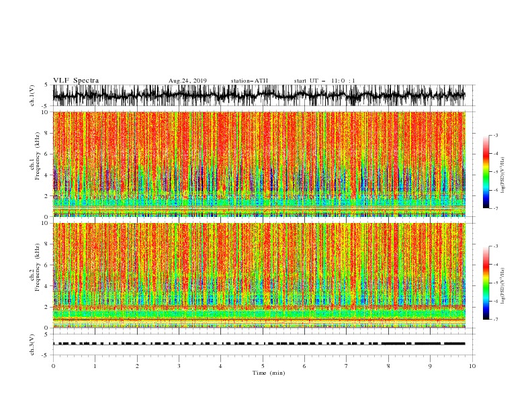Viewport: 532px width, 411px height.
Task: Click the time axis tick label '5'
Action: point(263,366)
